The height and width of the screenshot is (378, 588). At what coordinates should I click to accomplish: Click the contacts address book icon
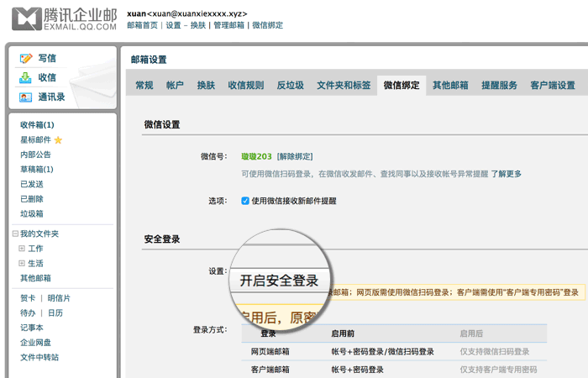26,97
